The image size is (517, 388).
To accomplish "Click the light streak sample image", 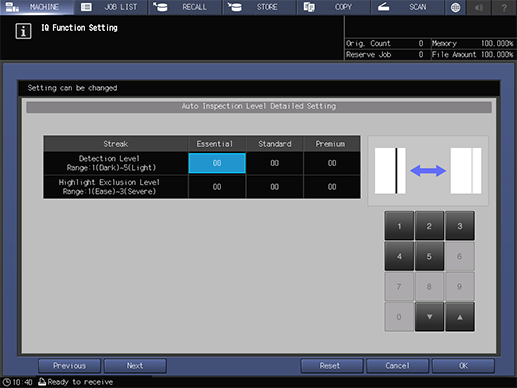I will pos(466,171).
